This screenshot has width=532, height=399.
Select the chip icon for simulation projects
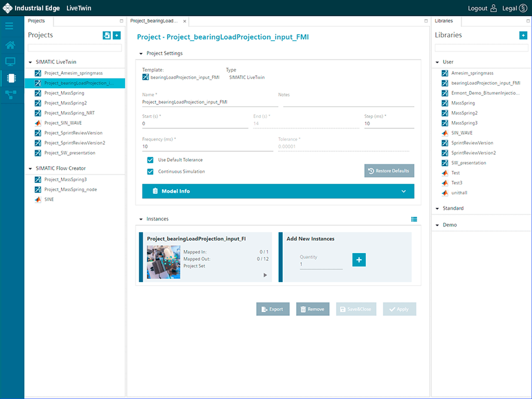point(9,78)
